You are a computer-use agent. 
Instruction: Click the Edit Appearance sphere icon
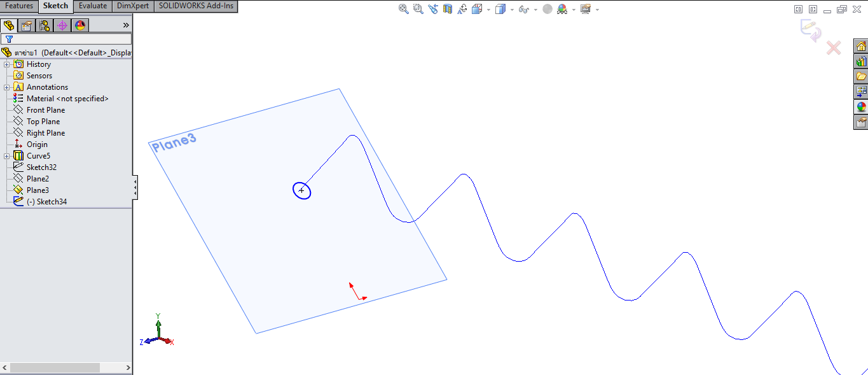(548, 9)
